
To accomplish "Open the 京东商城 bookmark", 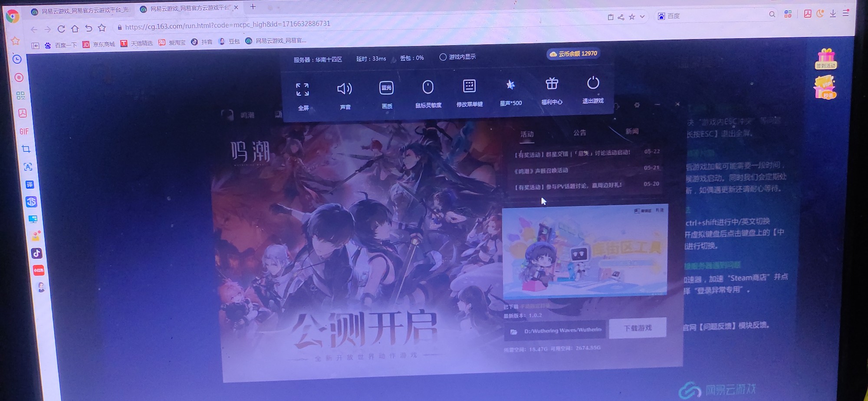I will pos(99,44).
